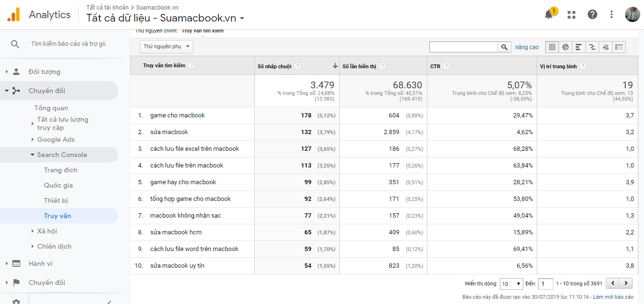The height and width of the screenshot is (304, 644).
Task: Click query 'tổng hợp game cho macbook'
Action: point(190,199)
